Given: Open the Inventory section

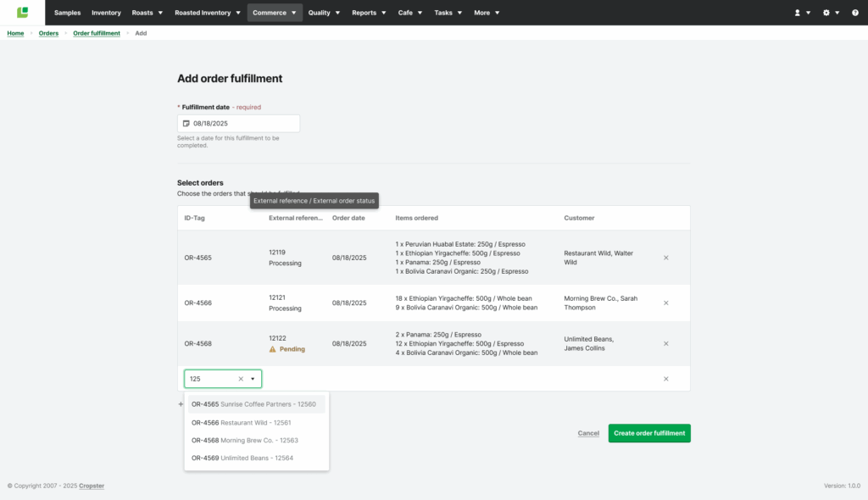Looking at the screenshot, I should click(x=106, y=13).
